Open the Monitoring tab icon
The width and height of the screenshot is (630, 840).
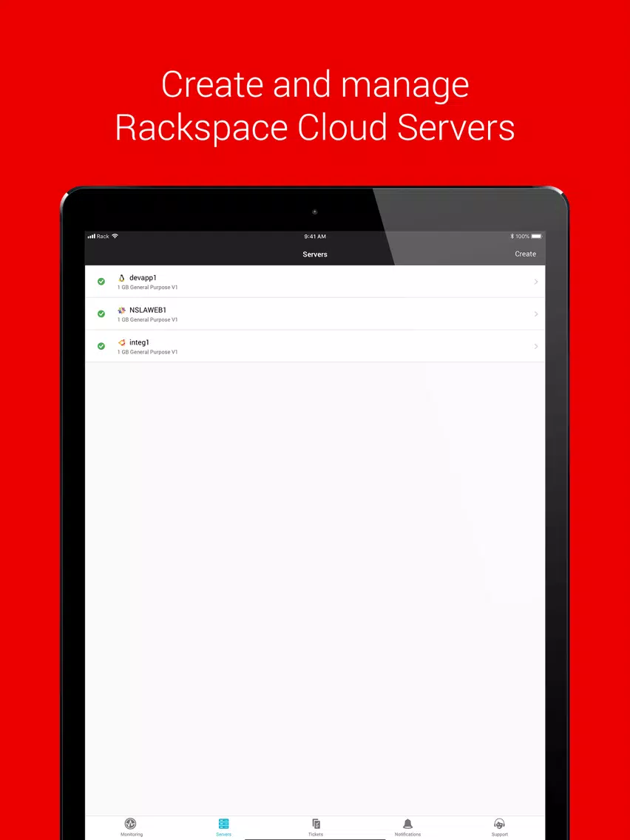[x=130, y=824]
